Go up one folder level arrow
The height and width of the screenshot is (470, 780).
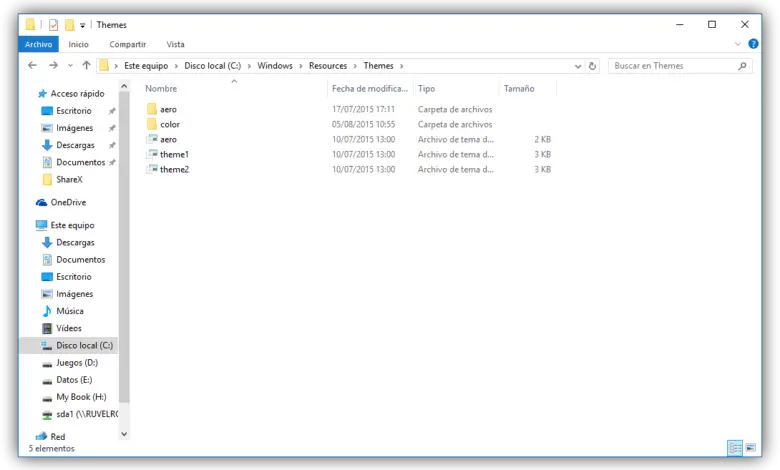[86, 65]
